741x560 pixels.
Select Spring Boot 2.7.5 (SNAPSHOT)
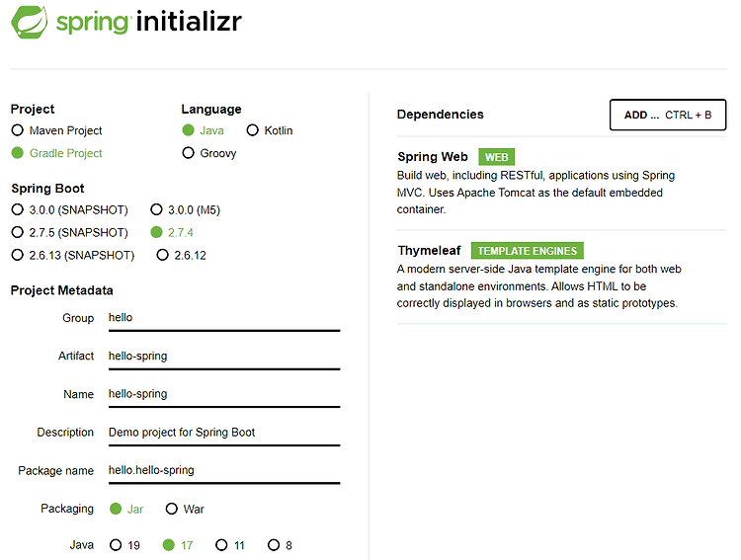tap(18, 232)
